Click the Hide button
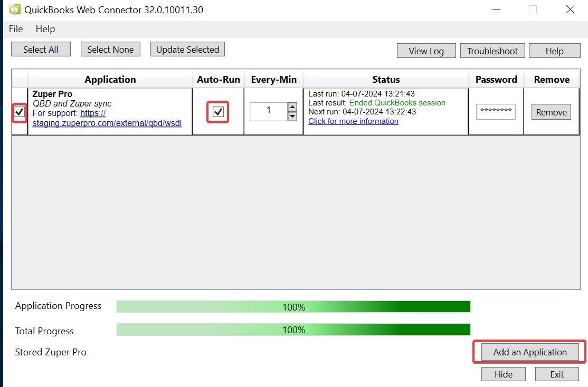 coord(503,374)
